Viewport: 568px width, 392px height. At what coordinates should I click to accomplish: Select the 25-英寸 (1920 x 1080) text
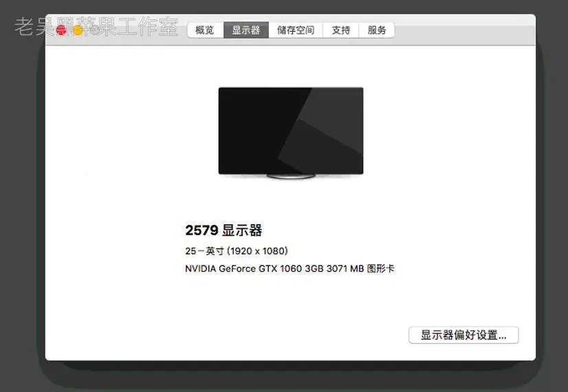(x=237, y=251)
